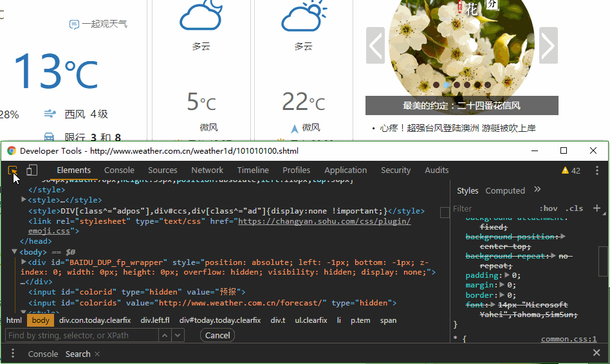
Task: Switch to the Console tab
Action: (x=119, y=170)
